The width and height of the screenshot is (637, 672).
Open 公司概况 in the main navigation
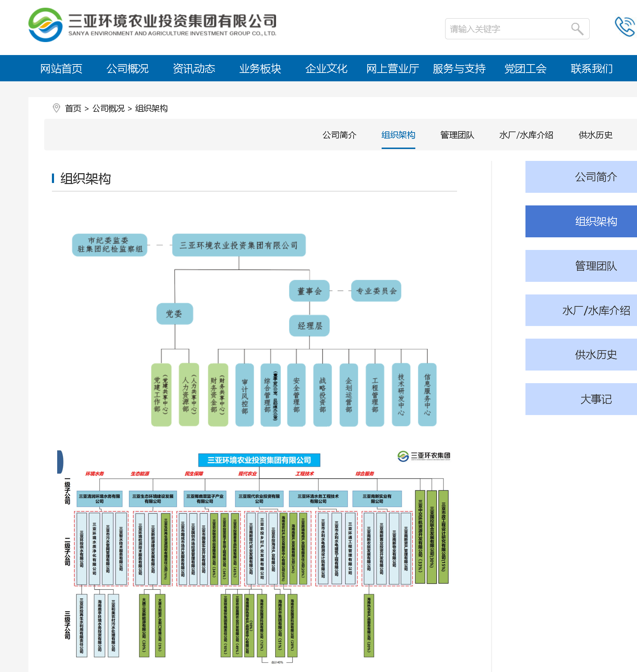pos(128,68)
